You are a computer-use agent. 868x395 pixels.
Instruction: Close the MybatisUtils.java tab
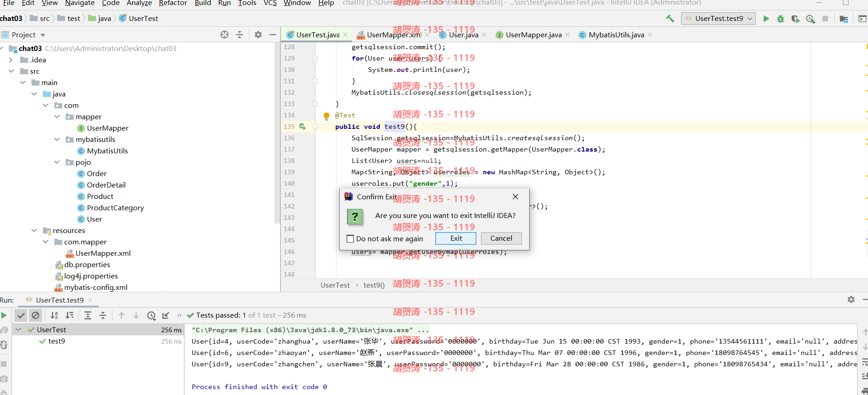650,35
